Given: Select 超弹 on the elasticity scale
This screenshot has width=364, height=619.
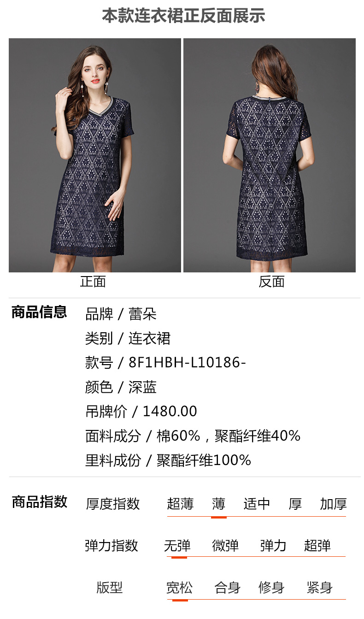Looking at the screenshot, I should 317,546.
